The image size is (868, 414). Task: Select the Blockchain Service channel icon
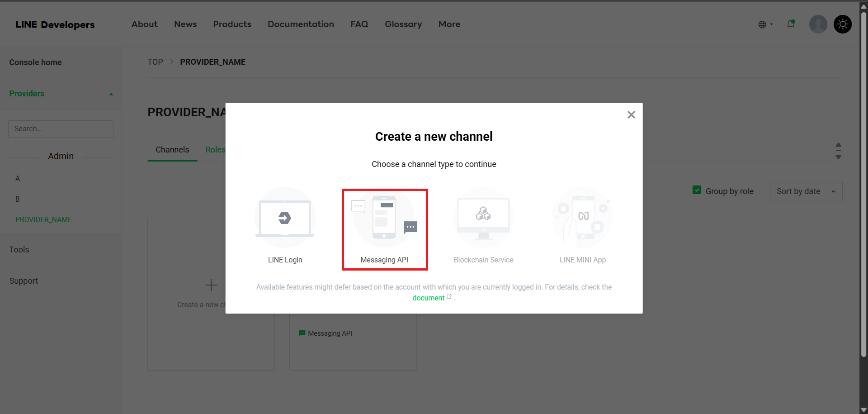483,218
